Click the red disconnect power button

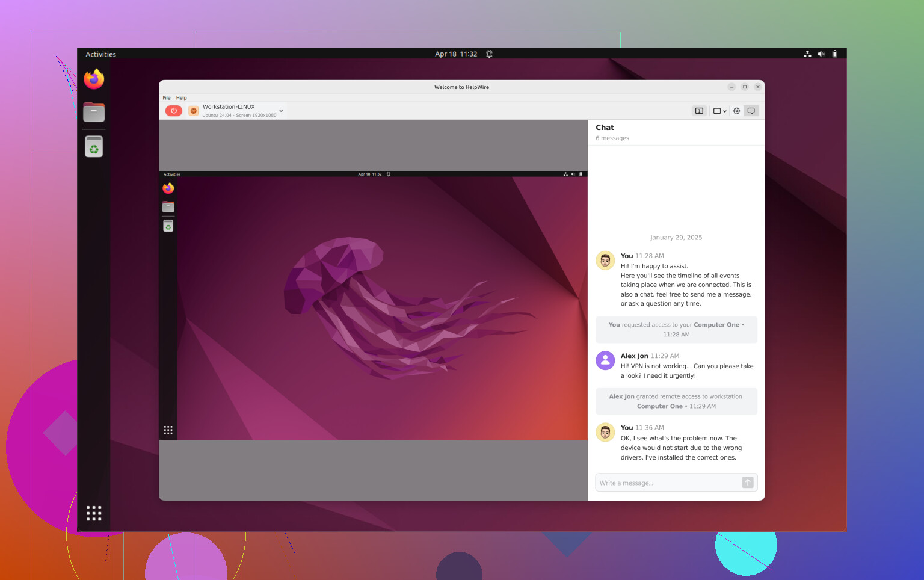(x=173, y=111)
